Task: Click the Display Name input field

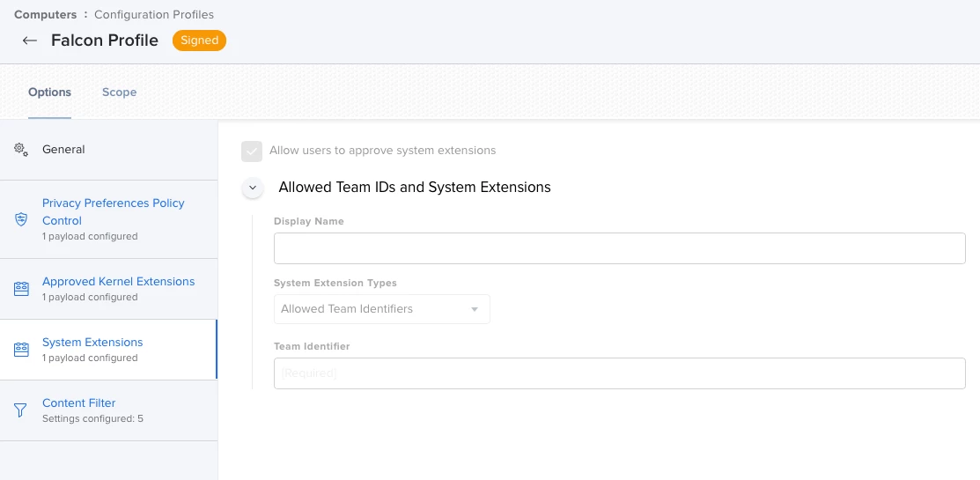Action: [619, 248]
